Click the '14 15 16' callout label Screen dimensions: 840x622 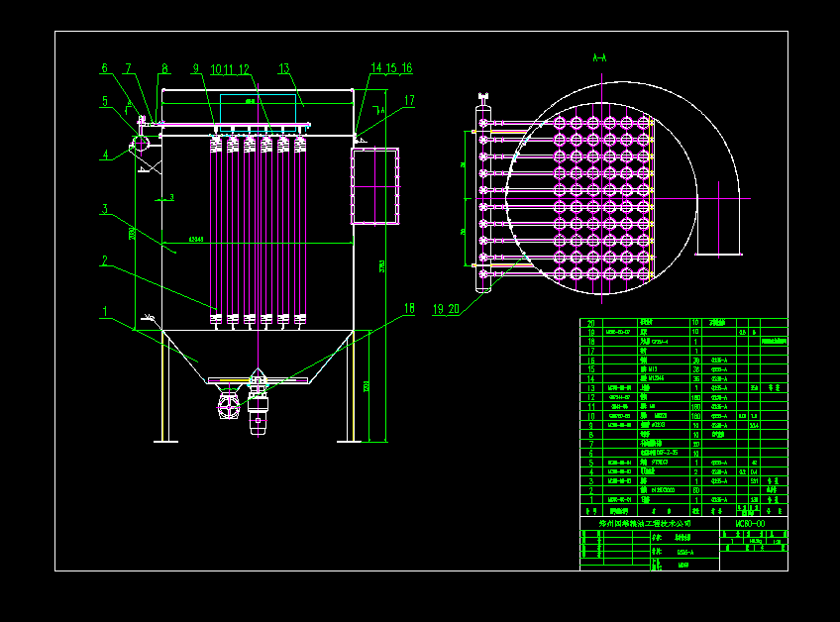click(391, 68)
